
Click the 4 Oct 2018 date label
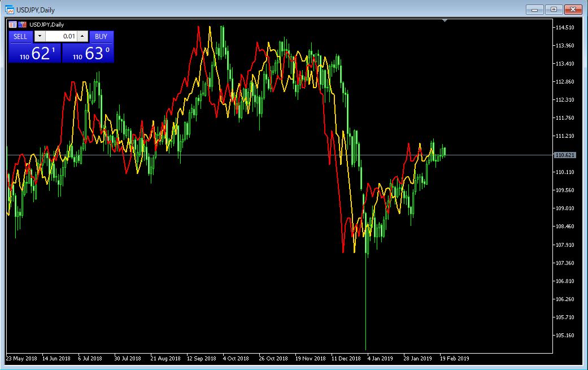coord(236,358)
